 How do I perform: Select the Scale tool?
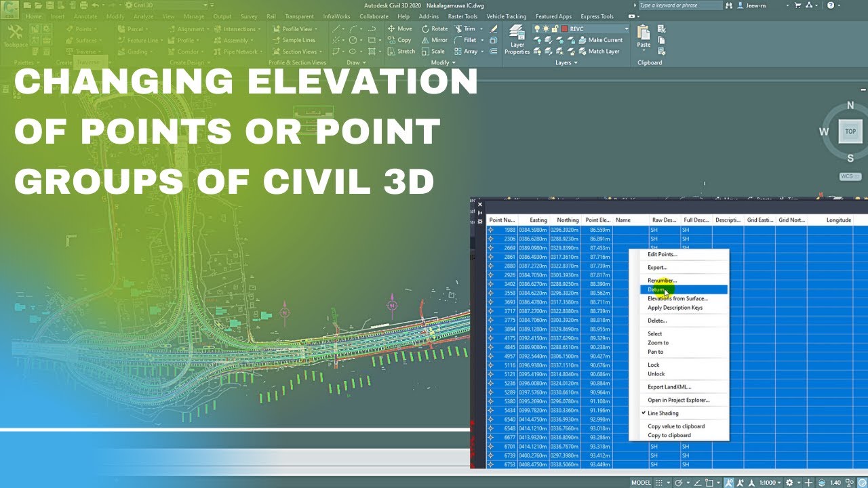tap(433, 51)
